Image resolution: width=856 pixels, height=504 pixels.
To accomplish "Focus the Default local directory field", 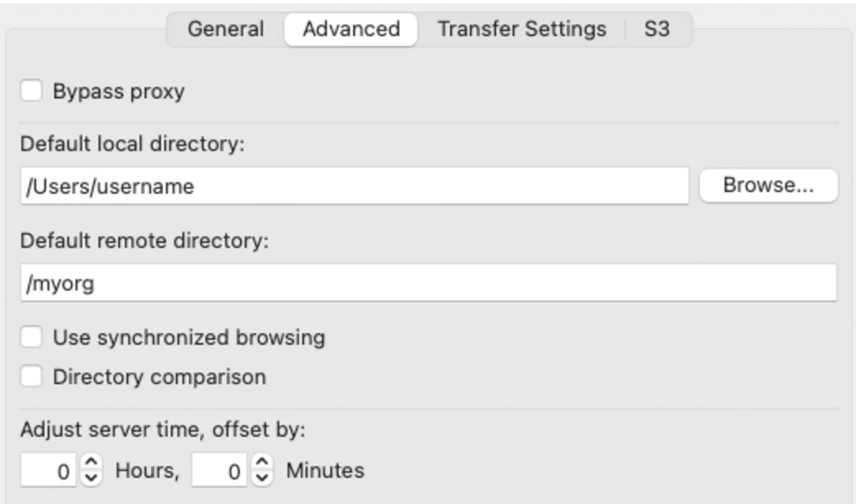I will click(353, 186).
